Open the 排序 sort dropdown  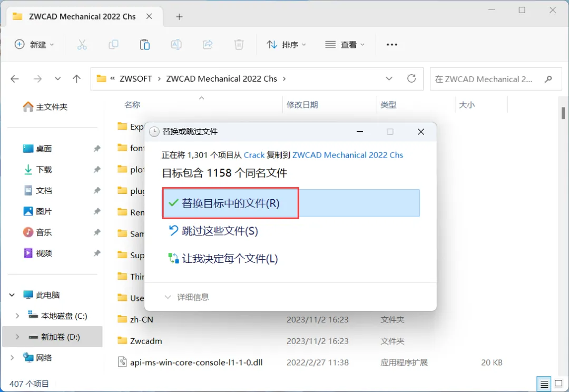[x=286, y=45]
